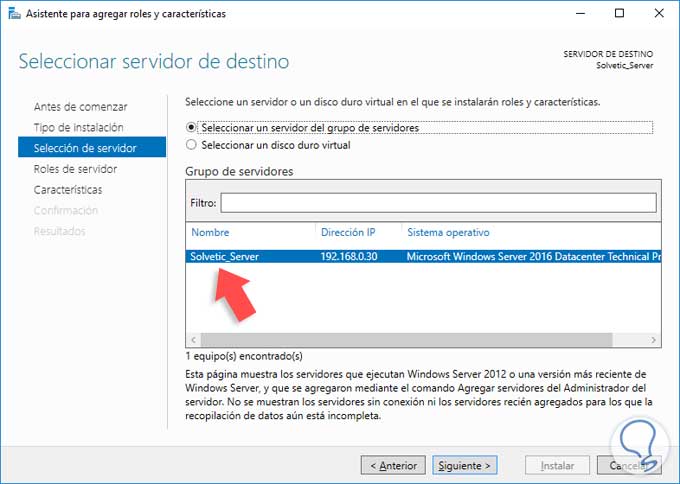Image resolution: width=680 pixels, height=484 pixels.
Task: Click the IP address 192.168.0.30 cell
Action: (x=349, y=257)
